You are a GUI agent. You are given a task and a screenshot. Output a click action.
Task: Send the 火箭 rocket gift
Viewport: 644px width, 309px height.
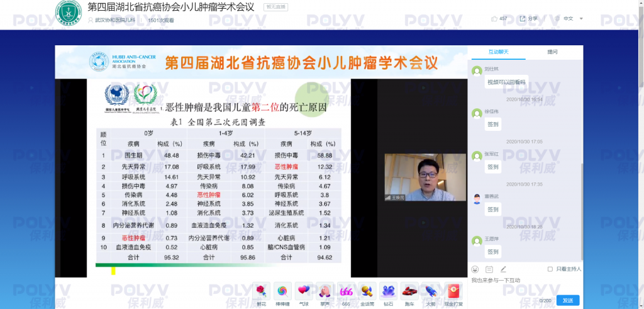pos(431,291)
